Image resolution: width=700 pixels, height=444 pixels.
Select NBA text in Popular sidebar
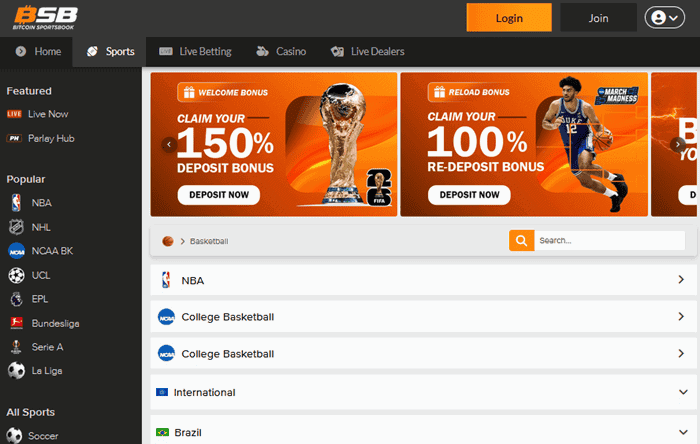[42, 203]
